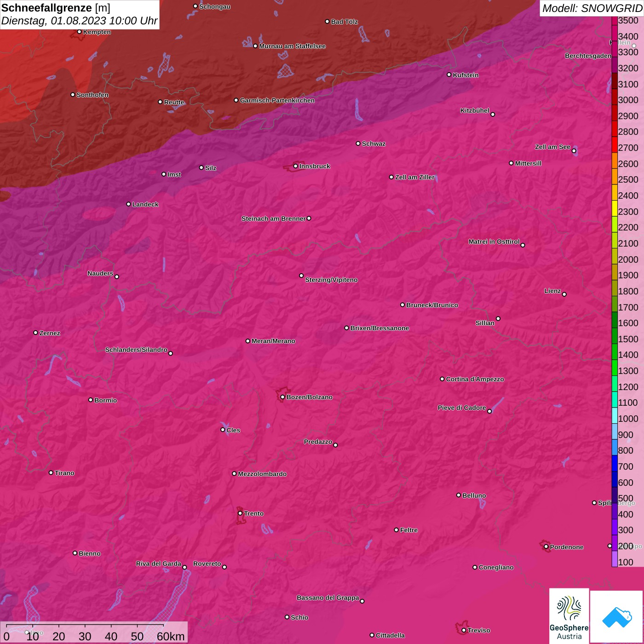Click the Trento city marker dot
Image resolution: width=644 pixels, height=644 pixels.
(x=240, y=513)
